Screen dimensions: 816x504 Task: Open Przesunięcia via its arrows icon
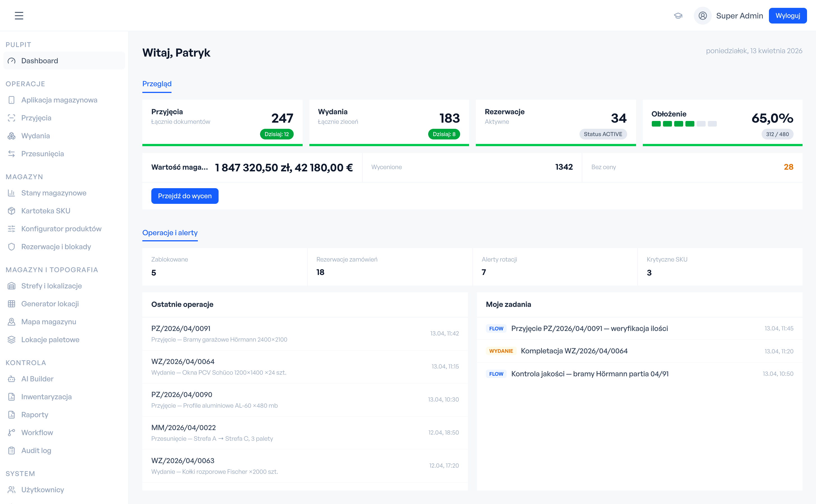click(x=12, y=154)
